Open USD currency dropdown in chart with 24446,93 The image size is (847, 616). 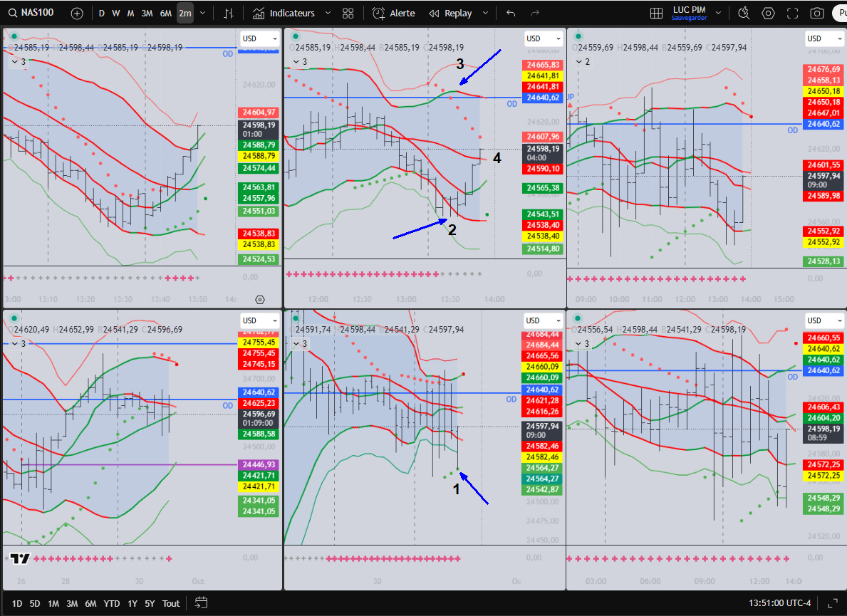coord(259,320)
